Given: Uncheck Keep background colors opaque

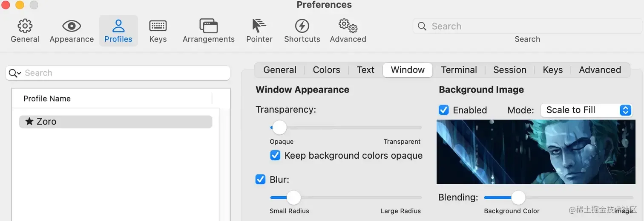Looking at the screenshot, I should pos(275,155).
